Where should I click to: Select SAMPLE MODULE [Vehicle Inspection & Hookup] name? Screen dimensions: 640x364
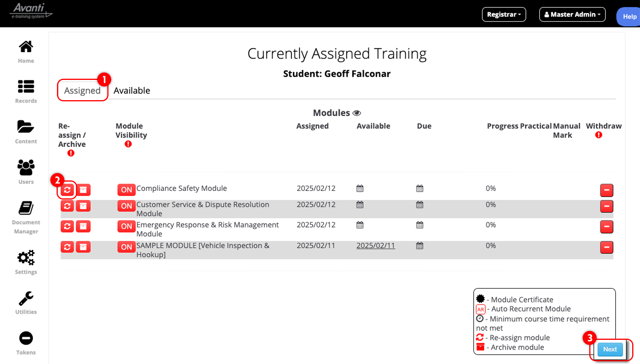203,250
